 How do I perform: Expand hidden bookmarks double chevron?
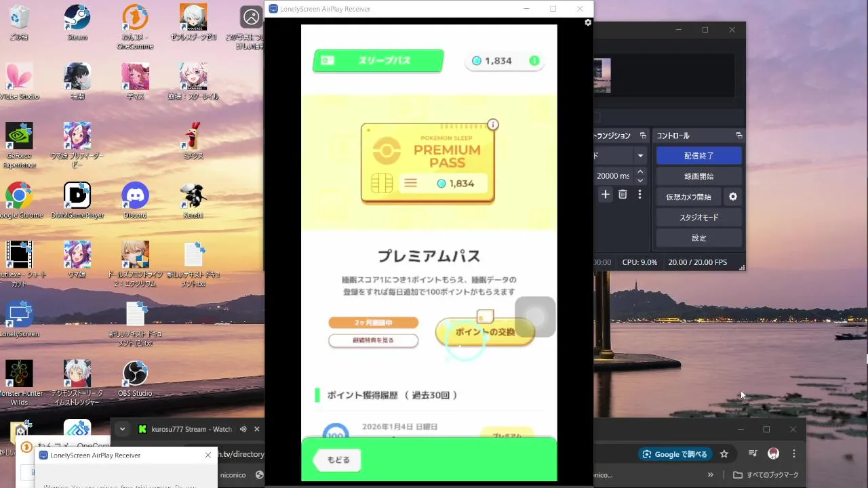click(x=711, y=475)
